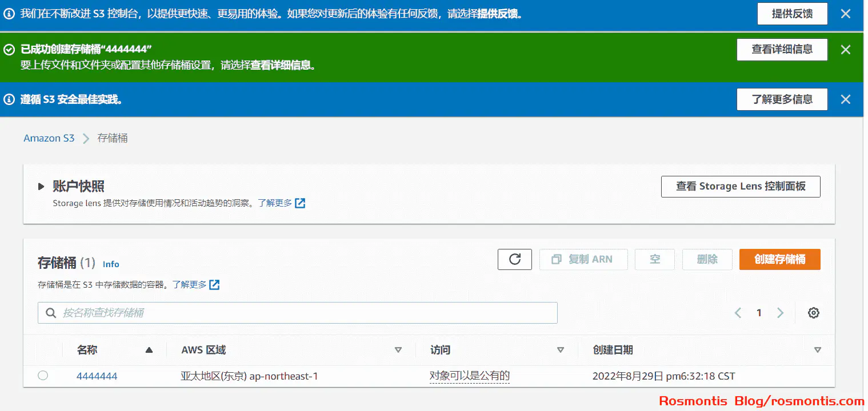Open bucket 4444444 link

click(x=97, y=376)
